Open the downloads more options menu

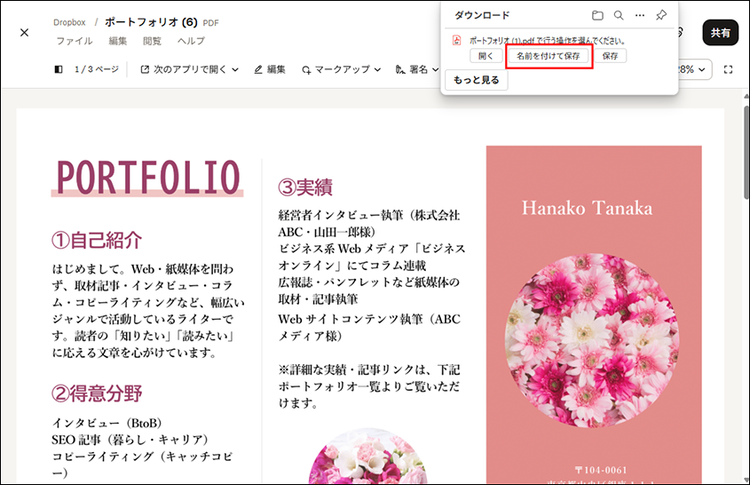point(640,15)
